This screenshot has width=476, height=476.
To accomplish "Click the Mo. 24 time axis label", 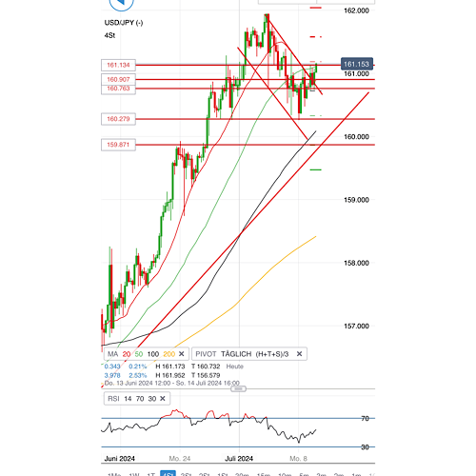I will tap(180, 459).
